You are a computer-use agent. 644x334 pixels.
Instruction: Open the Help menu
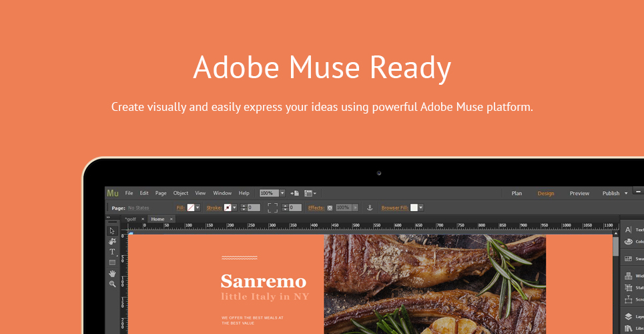pos(244,193)
